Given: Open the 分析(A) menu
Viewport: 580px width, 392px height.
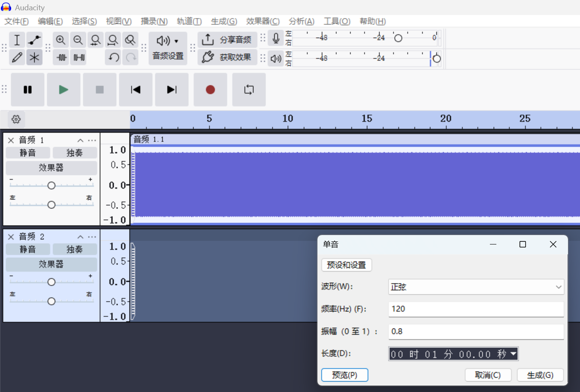Looking at the screenshot, I should 302,21.
